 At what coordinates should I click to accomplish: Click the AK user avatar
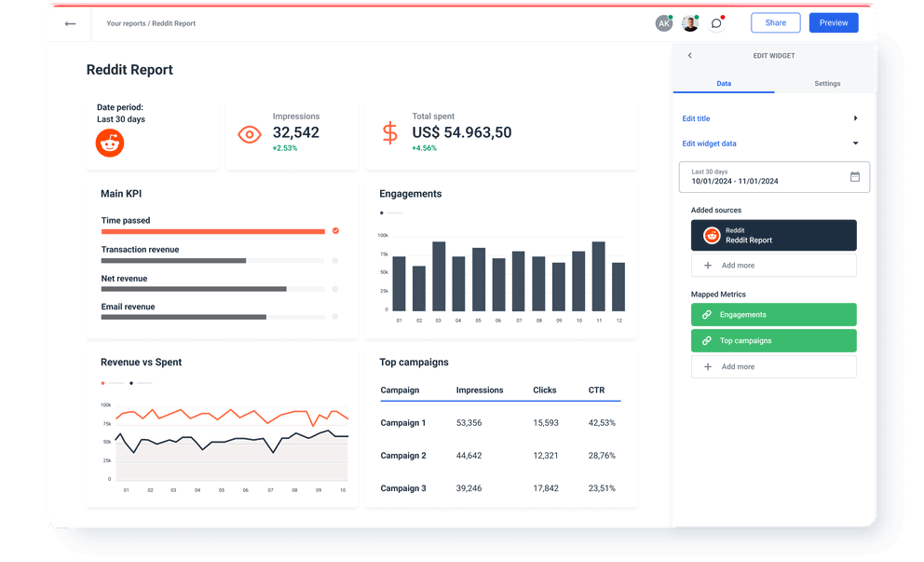coord(663,23)
